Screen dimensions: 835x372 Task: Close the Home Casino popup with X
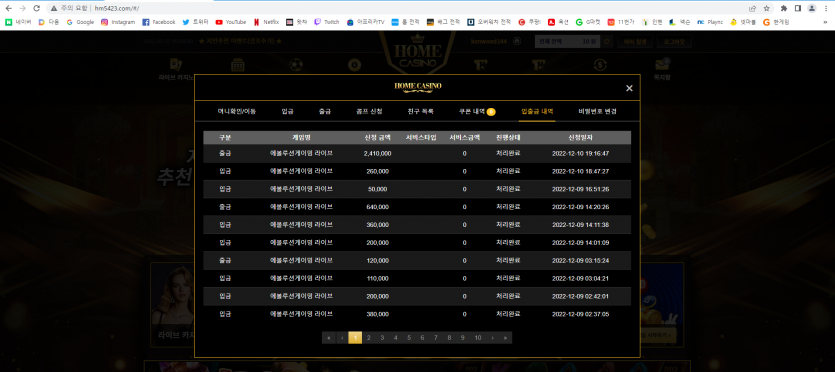[x=629, y=88]
